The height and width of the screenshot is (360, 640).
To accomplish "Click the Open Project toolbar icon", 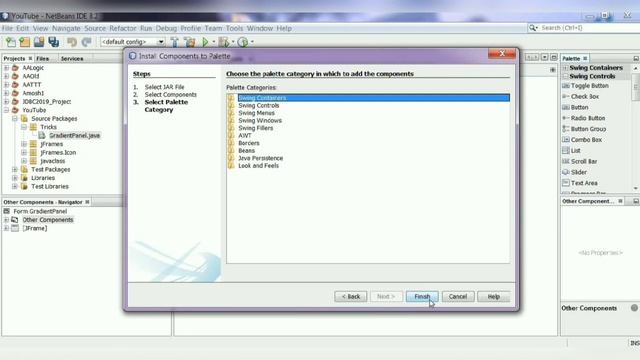I will point(39,42).
